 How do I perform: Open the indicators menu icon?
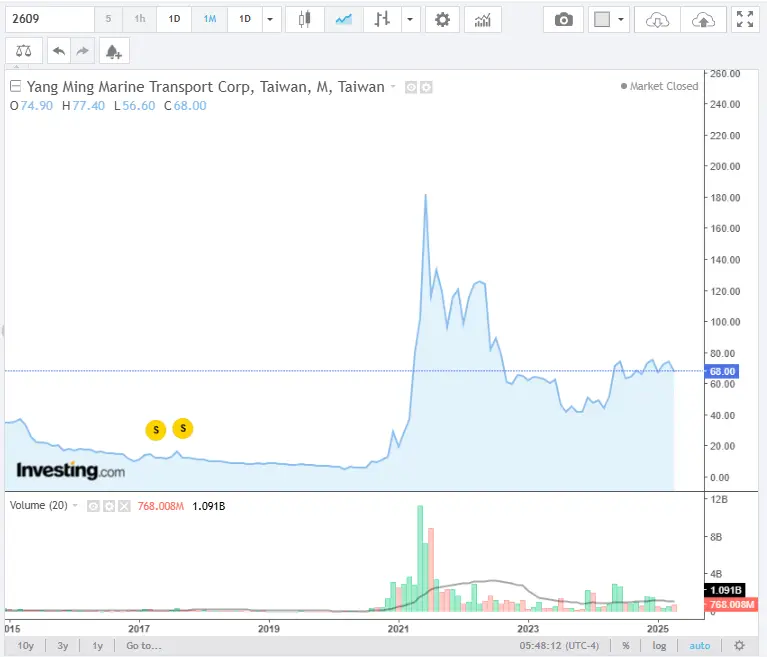tap(482, 20)
